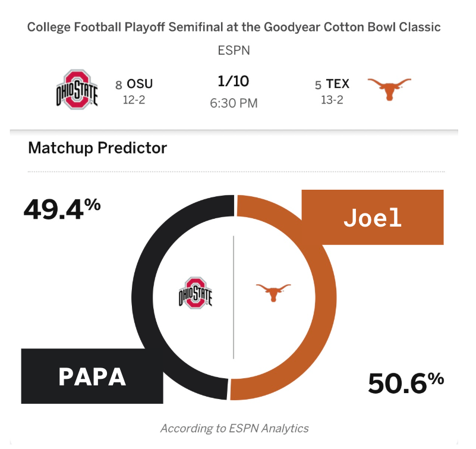
Task: Click the Ohio State 12-2 record
Action: (134, 100)
